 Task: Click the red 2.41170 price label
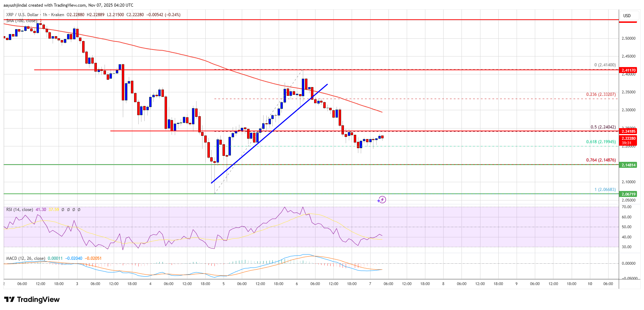(x=628, y=70)
